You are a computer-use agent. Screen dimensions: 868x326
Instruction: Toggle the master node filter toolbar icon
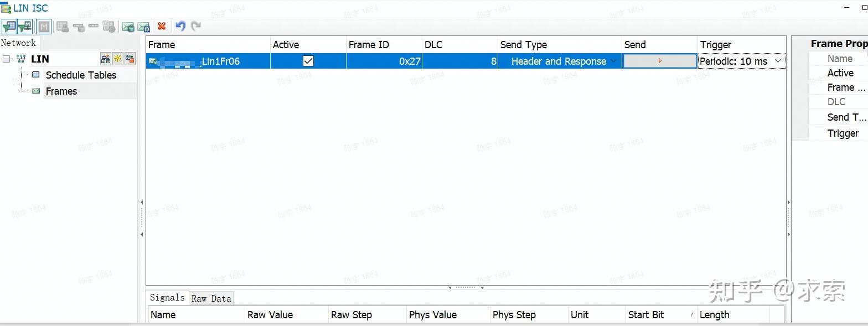pyautogui.click(x=25, y=26)
